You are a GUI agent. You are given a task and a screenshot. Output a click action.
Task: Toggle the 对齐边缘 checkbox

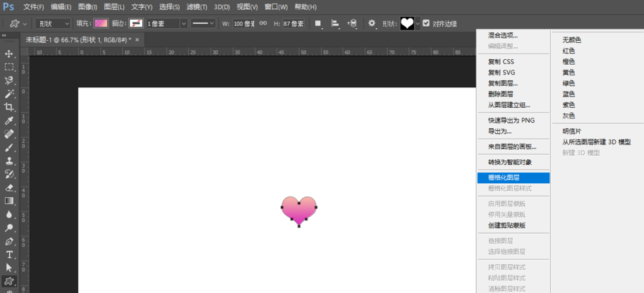point(426,23)
